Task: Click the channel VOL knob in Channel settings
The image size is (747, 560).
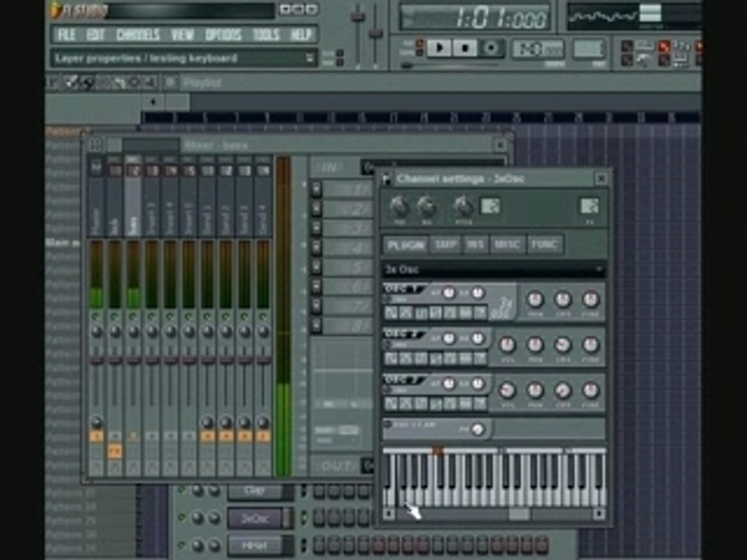Action: coord(427,207)
